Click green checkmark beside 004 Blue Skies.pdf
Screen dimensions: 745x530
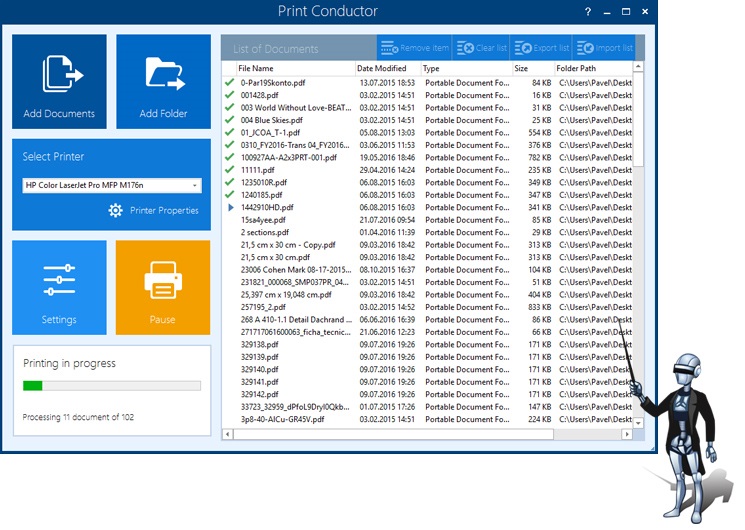229,120
